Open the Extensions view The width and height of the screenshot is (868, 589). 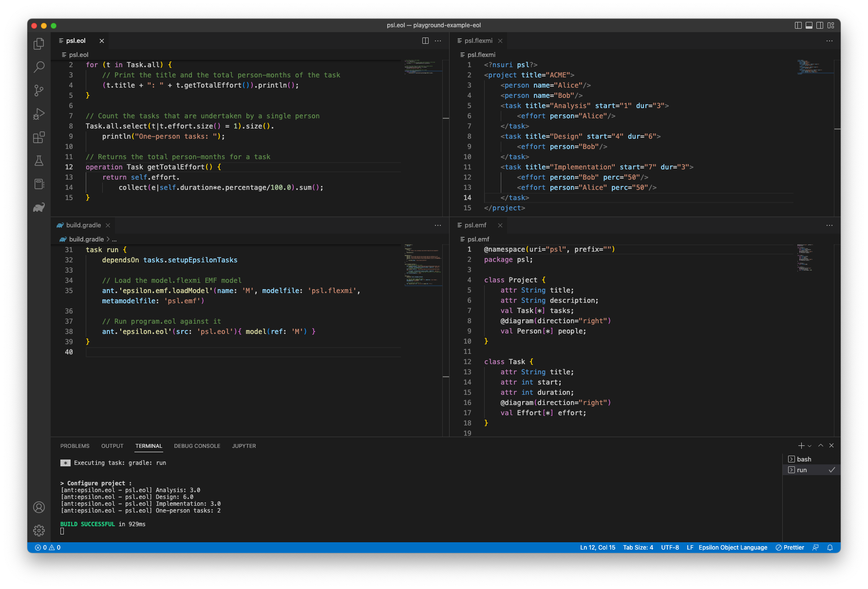[39, 137]
